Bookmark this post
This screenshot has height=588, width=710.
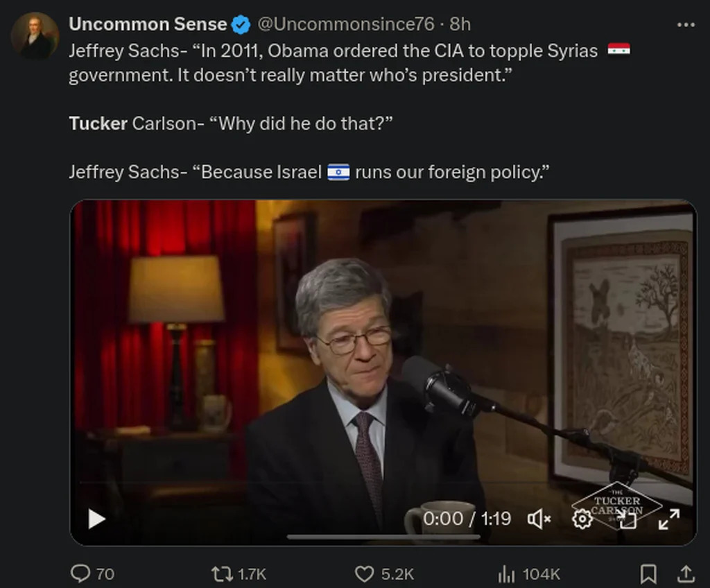coord(648,573)
